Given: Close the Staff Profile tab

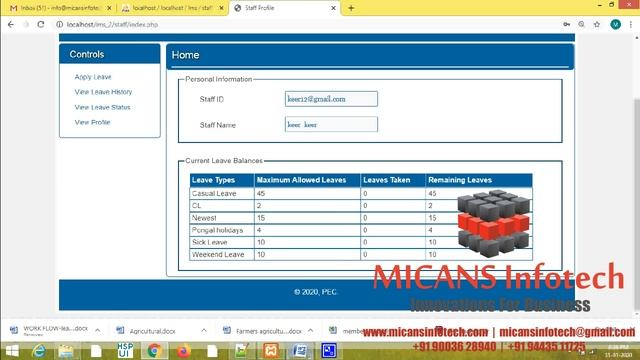Looking at the screenshot, I should 333,8.
